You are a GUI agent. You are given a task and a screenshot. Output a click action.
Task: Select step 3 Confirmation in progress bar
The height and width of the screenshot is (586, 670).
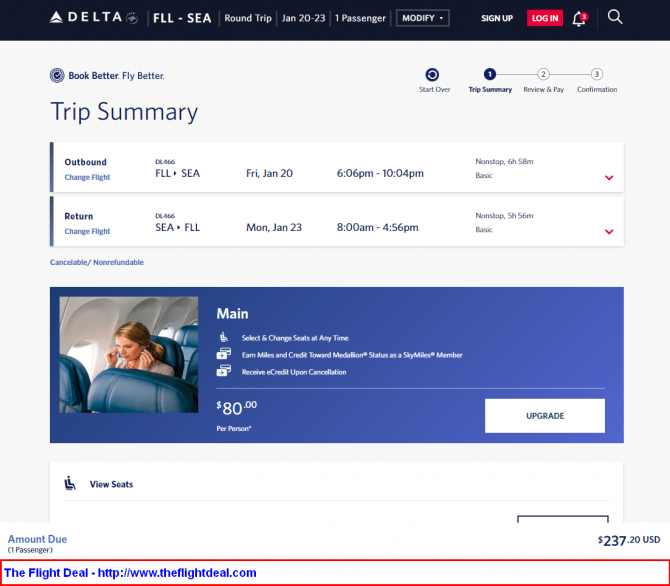coord(597,74)
